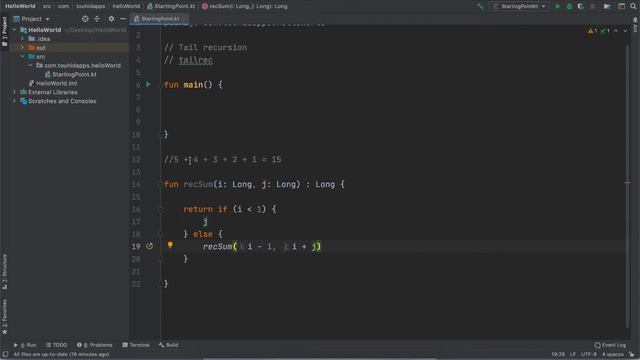Open the Build tool window tab
640x360 pixels.
point(168,345)
